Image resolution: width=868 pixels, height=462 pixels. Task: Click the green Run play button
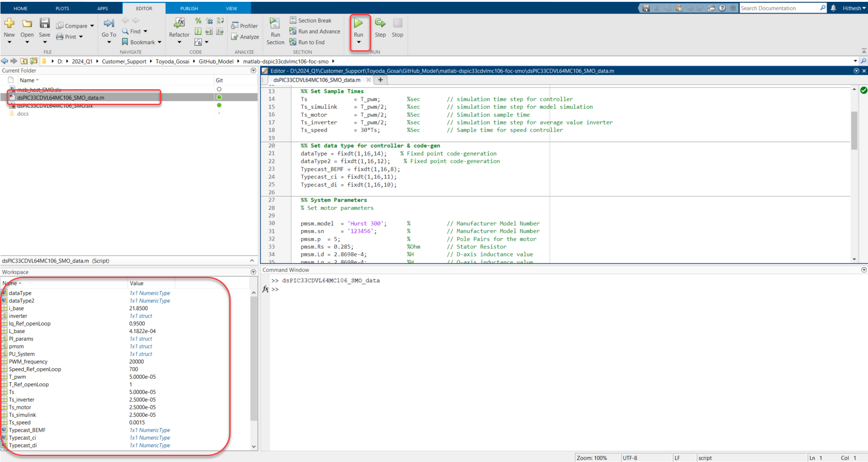tap(358, 23)
